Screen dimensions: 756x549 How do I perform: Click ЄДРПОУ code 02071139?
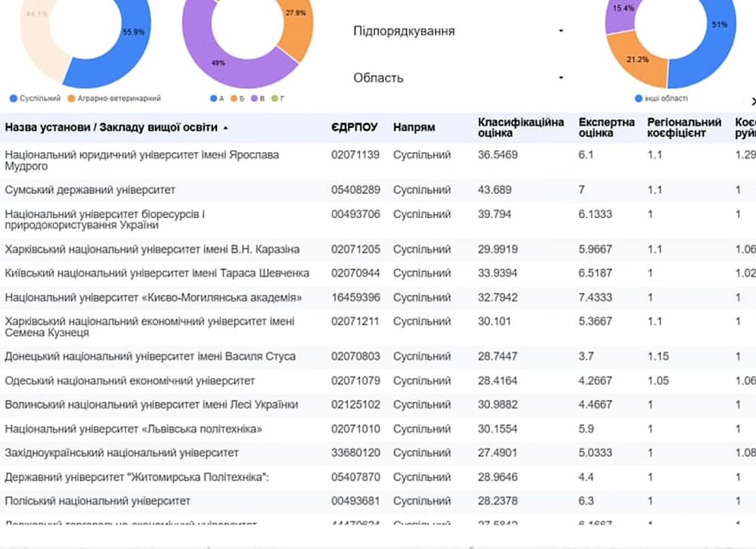click(355, 155)
